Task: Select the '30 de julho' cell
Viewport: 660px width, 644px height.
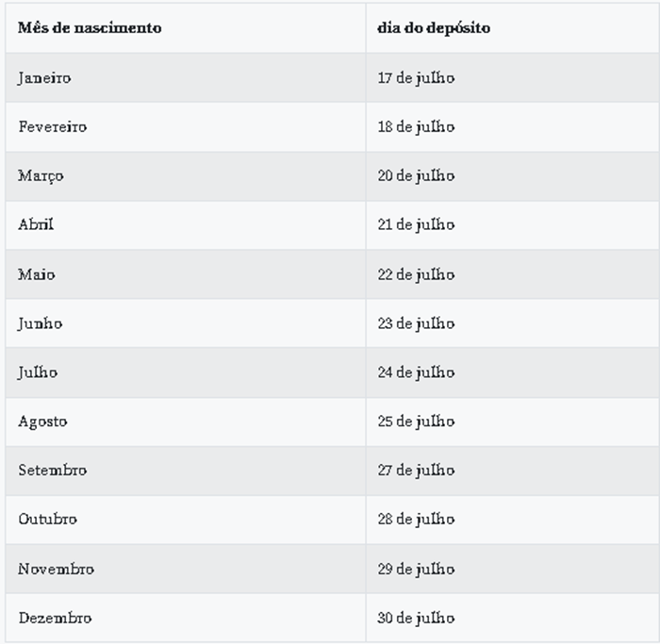Action: click(x=416, y=619)
